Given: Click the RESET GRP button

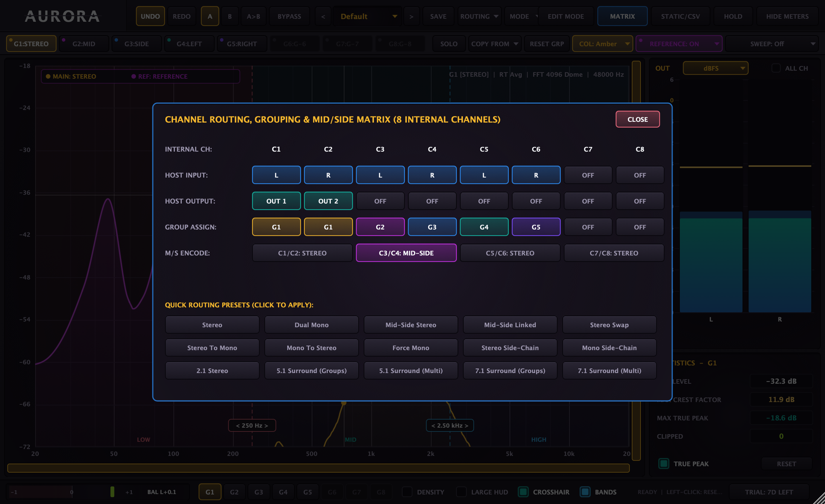Looking at the screenshot, I should [x=547, y=44].
